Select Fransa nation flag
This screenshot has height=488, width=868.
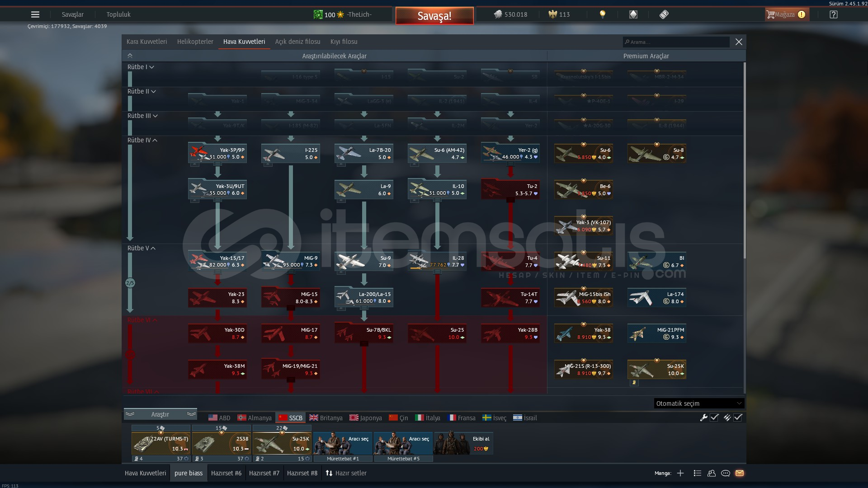click(461, 418)
